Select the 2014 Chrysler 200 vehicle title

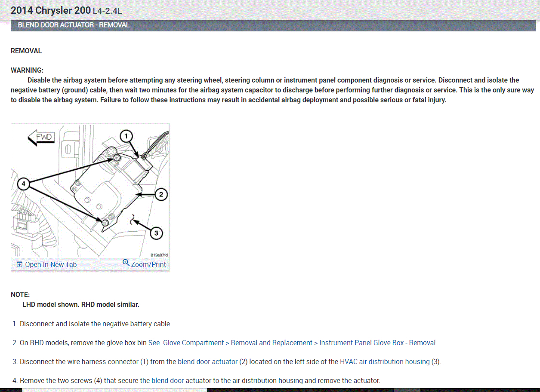coord(51,10)
